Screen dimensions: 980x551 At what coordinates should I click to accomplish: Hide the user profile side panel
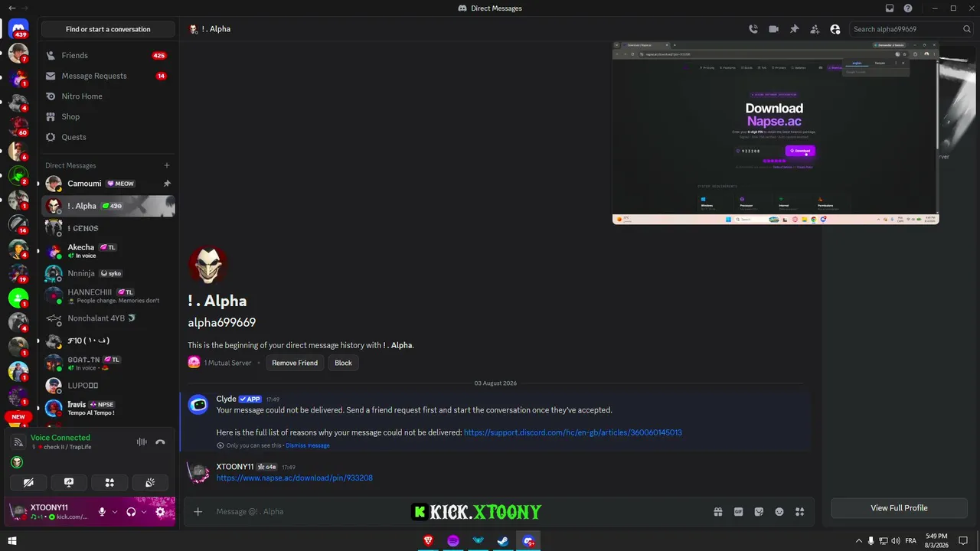pos(835,29)
